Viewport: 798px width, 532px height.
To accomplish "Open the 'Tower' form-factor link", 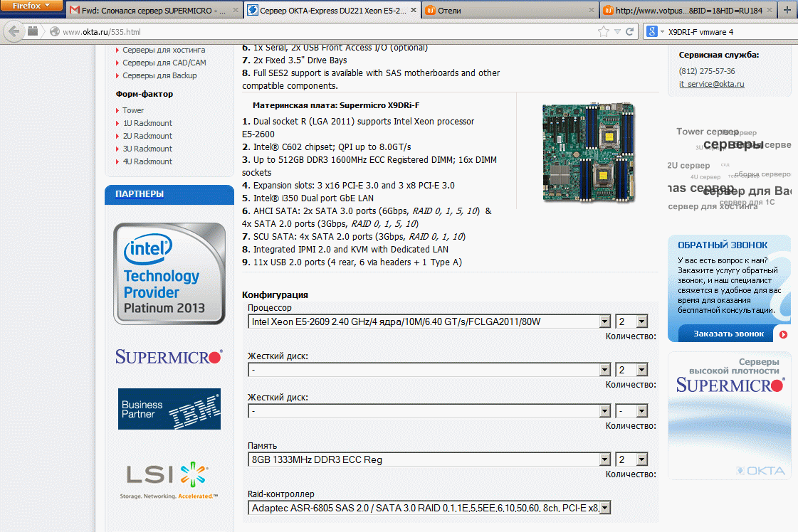I will click(x=133, y=110).
